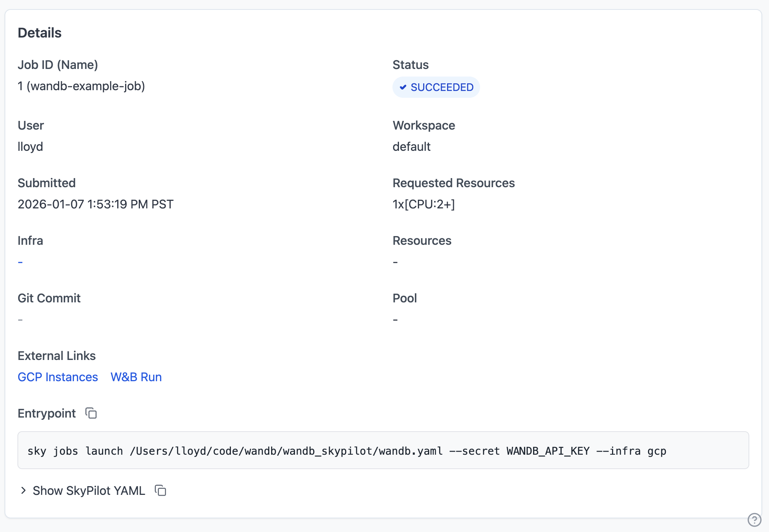The height and width of the screenshot is (532, 769).
Task: Copy the Entrypoint command using copy icon
Action: [91, 413]
